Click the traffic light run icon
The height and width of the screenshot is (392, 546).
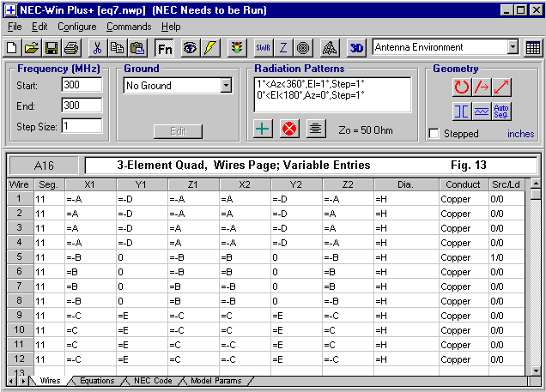(236, 48)
